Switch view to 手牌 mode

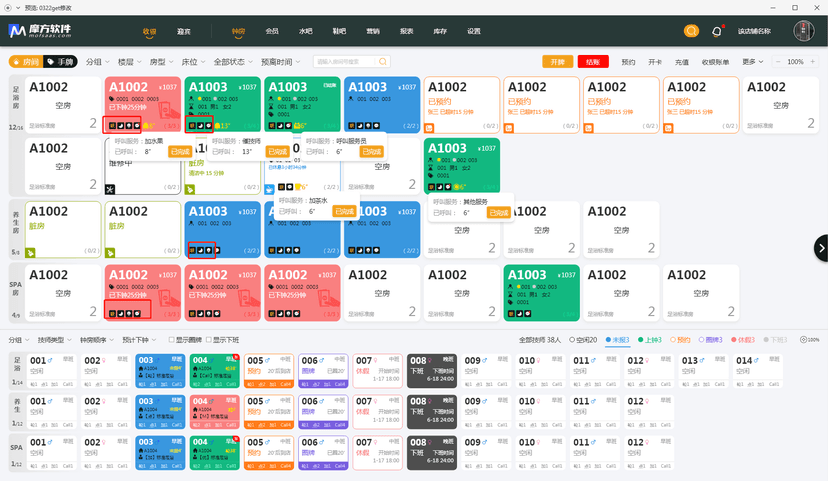point(60,62)
